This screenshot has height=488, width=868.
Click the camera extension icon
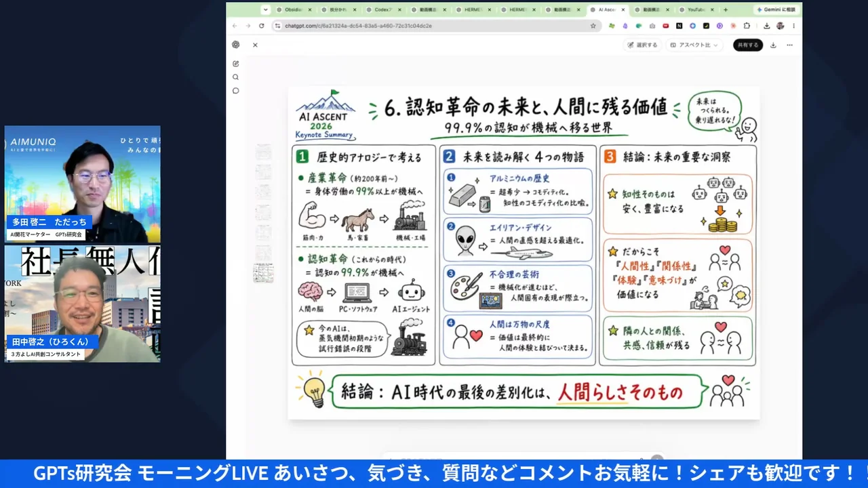pyautogui.click(x=652, y=26)
